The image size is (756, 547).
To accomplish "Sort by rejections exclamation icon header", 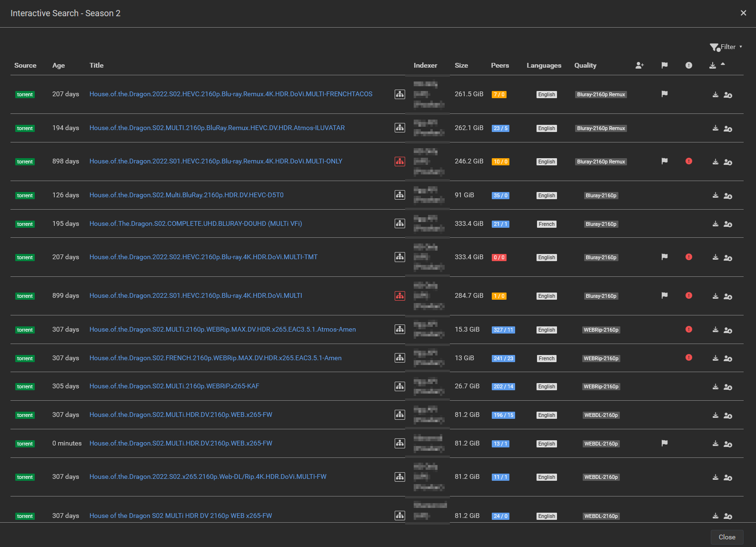I will click(689, 65).
